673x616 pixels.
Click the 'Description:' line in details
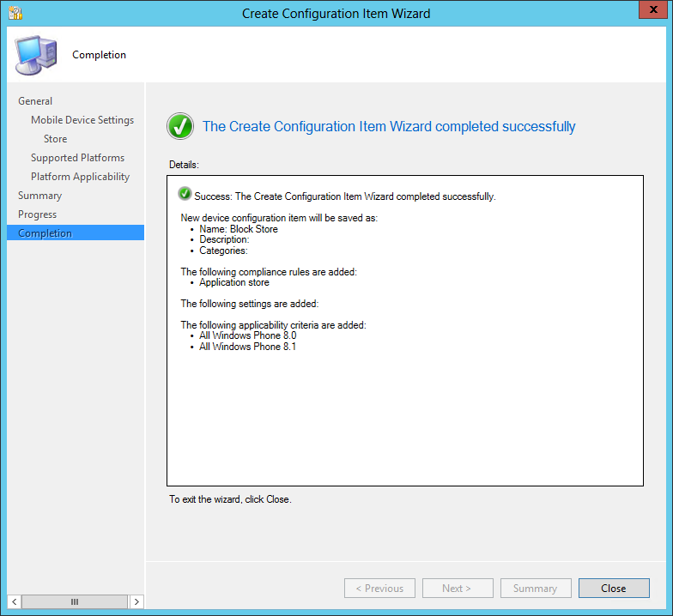[224, 239]
